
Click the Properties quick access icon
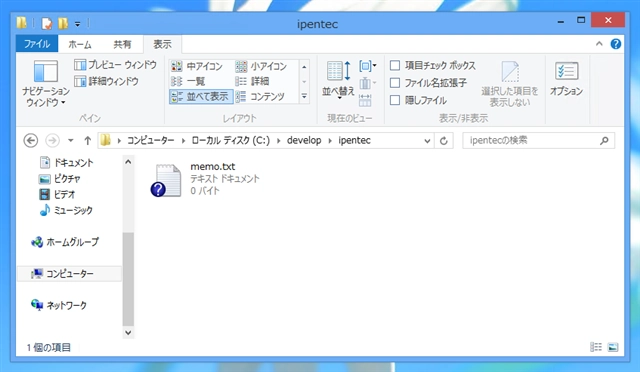click(47, 24)
